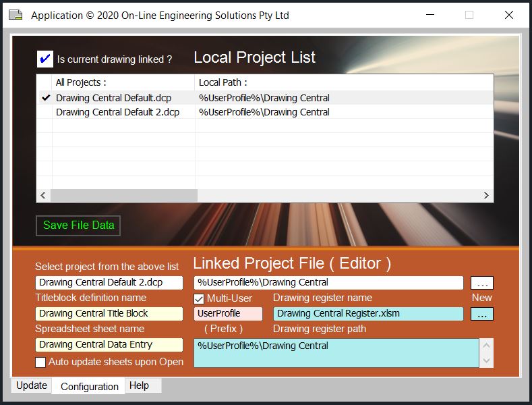Screen dimensions: 532x405
Task: Click down arrow in drawing register path box
Action: [486, 361]
